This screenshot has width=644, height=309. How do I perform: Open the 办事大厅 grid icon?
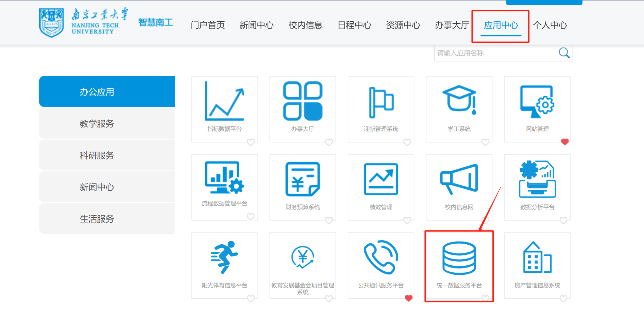pyautogui.click(x=303, y=101)
